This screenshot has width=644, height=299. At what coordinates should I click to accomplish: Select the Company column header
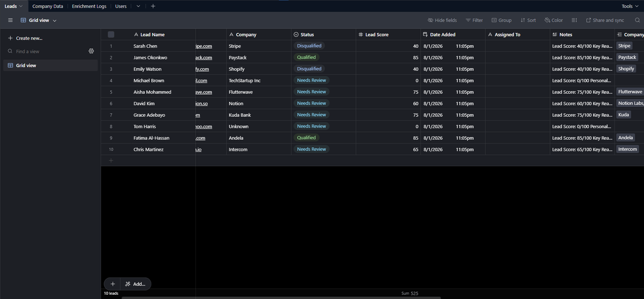point(259,34)
